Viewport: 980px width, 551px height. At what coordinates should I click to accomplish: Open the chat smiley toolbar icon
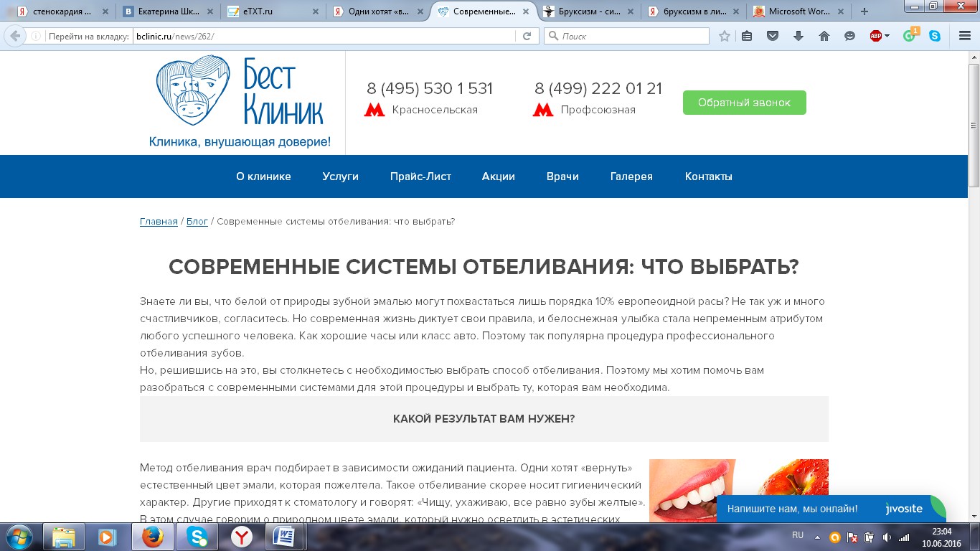[x=850, y=36]
